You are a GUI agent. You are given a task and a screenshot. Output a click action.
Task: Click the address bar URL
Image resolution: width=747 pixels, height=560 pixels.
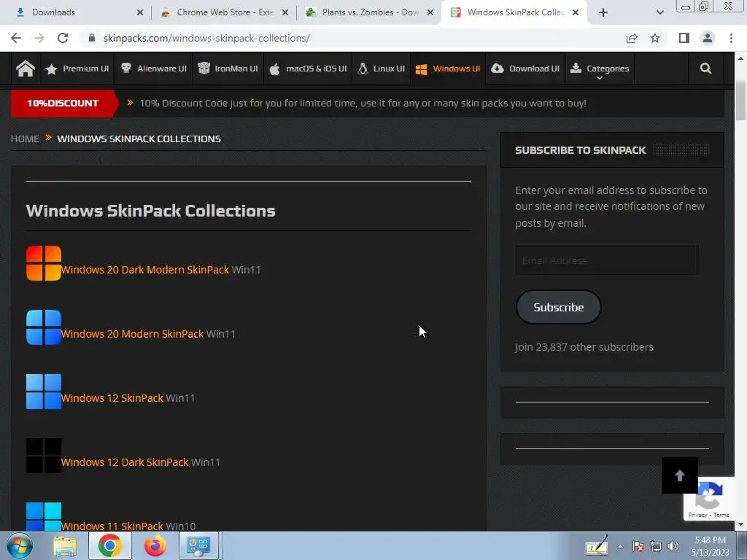click(x=206, y=38)
